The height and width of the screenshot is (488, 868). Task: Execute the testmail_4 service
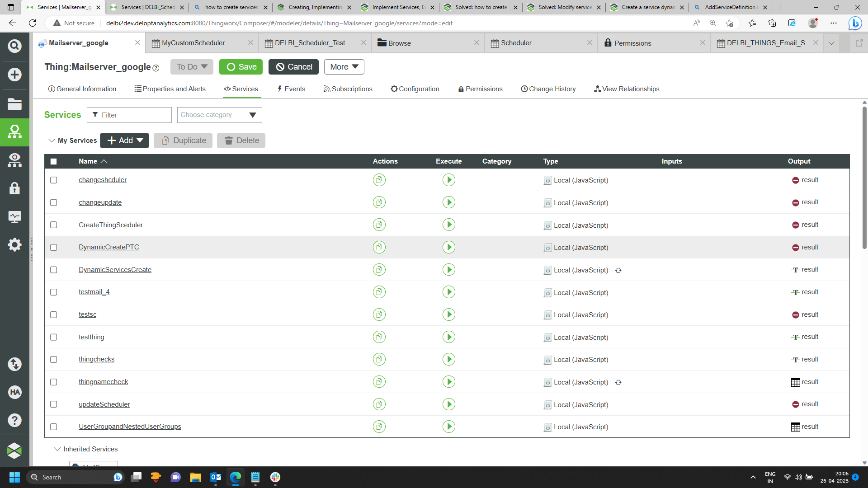click(448, 292)
